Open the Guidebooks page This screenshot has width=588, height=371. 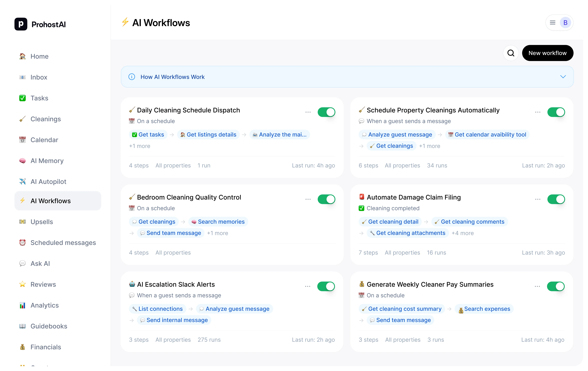coord(49,326)
